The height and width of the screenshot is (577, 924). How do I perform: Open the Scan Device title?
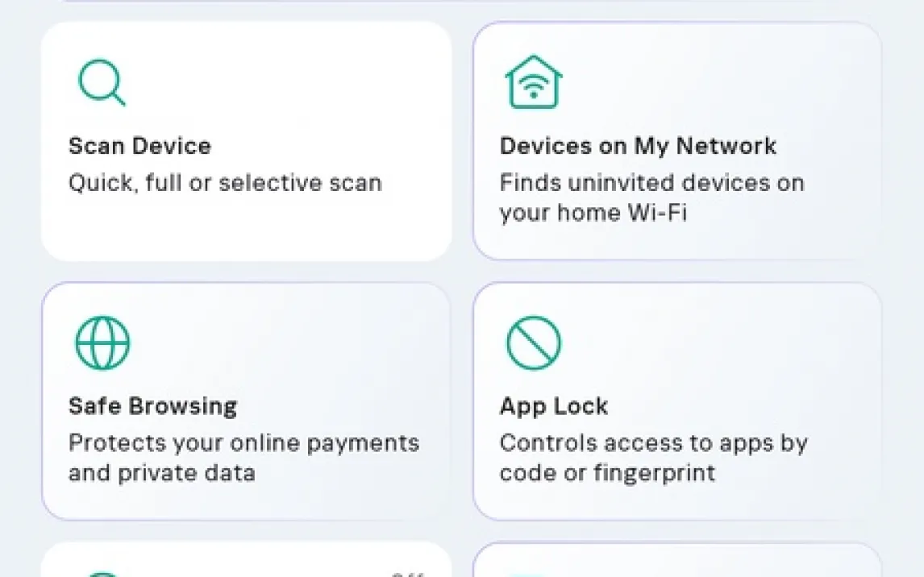click(x=139, y=146)
